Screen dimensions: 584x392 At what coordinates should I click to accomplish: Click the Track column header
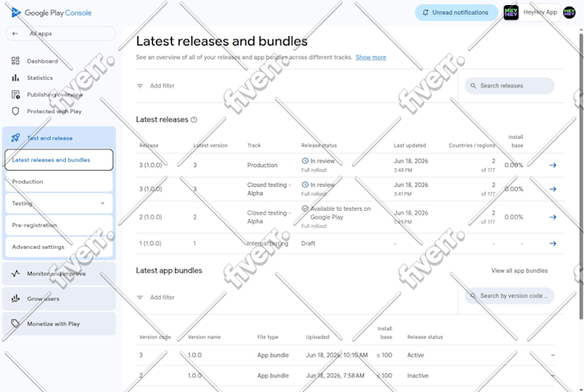coord(253,146)
